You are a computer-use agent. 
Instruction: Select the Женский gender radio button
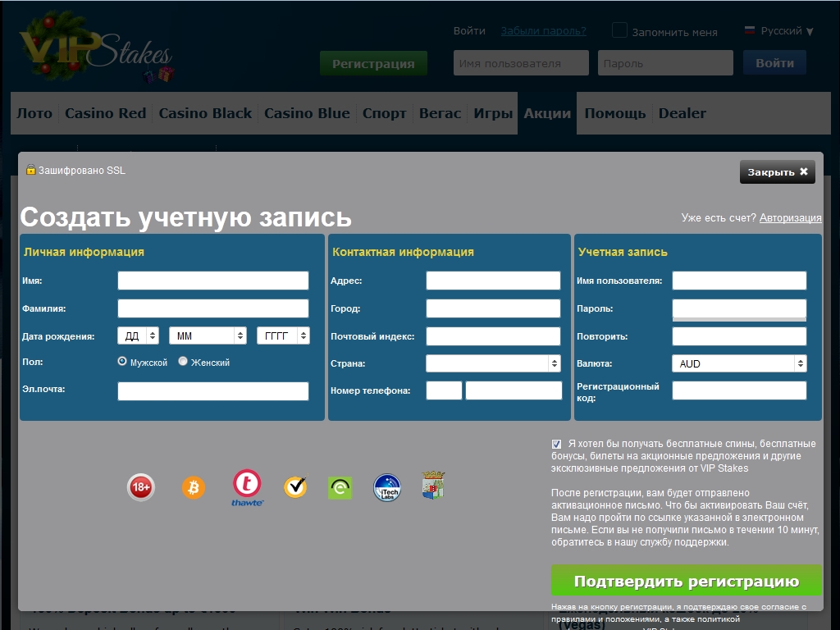(183, 361)
